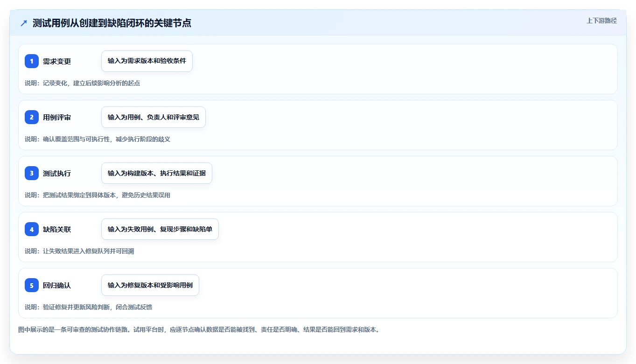Select the 输入为修复版本和受影响用例 chip
The width and height of the screenshot is (636, 364).
click(150, 285)
